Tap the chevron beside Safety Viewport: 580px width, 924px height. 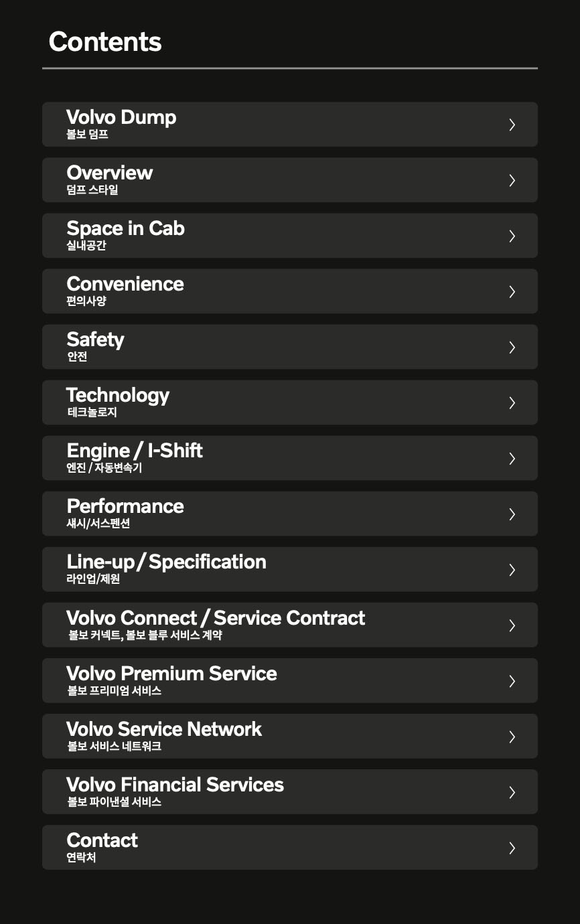coord(512,347)
